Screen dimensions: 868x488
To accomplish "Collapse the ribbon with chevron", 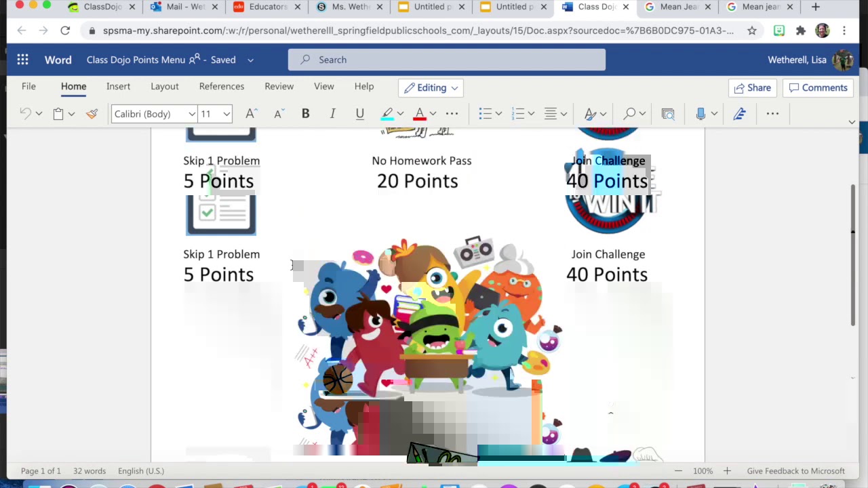I will 852,122.
